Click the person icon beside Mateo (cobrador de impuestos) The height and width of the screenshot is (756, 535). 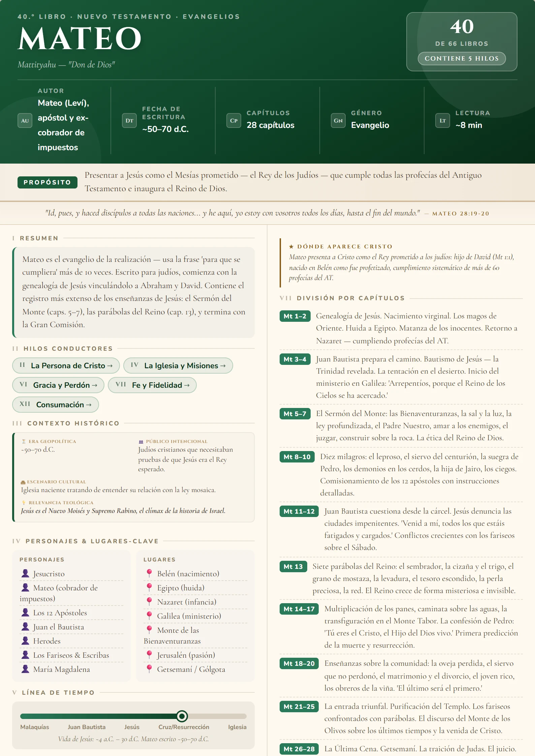click(25, 587)
